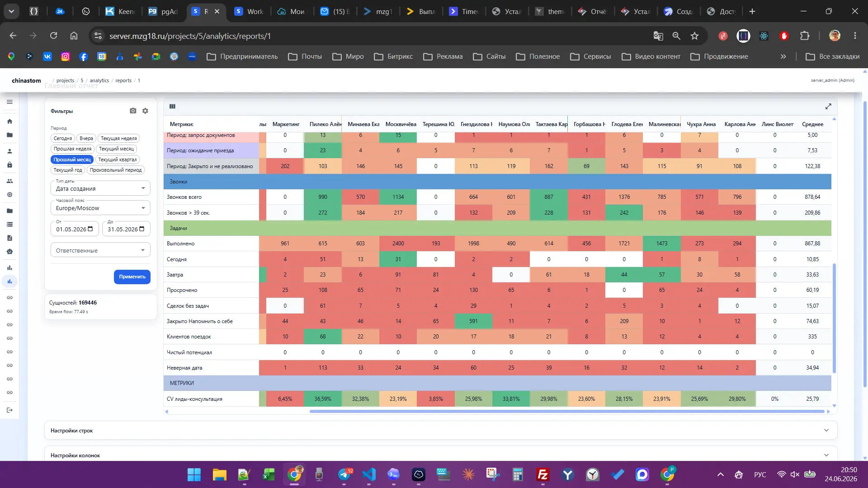Image resolution: width=868 pixels, height=488 pixels.
Task: Switch to the pgAd browser tab
Action: tap(164, 11)
